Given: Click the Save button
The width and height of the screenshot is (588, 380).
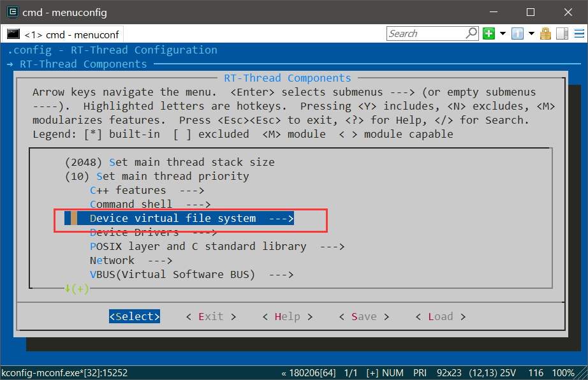Looking at the screenshot, I should click(364, 317).
